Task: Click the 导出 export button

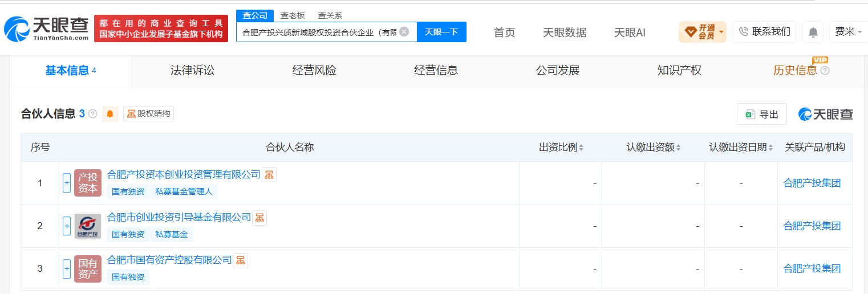Action: 762,114
